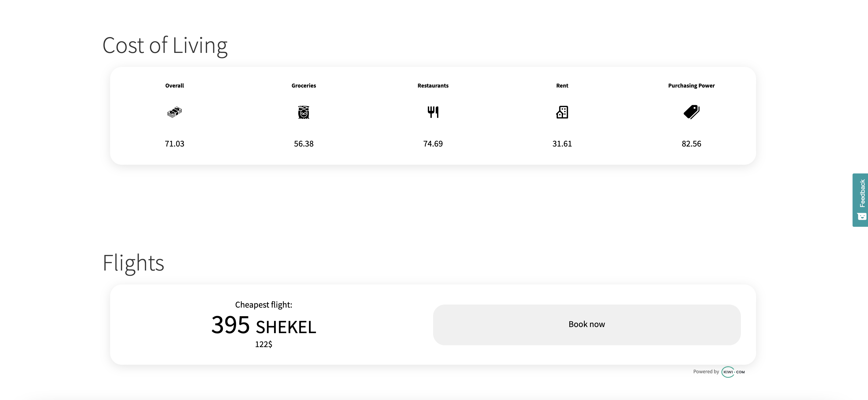Image resolution: width=868 pixels, height=400 pixels.
Task: Open the Feedback side tab
Action: pos(862,194)
